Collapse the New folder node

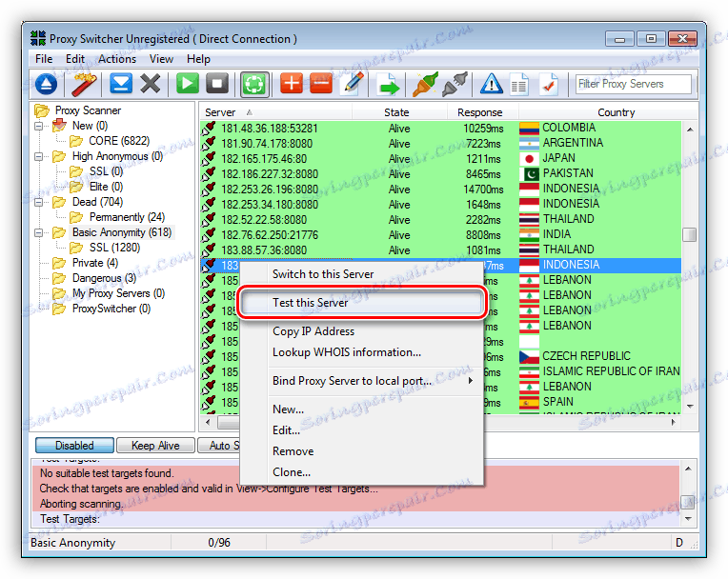[x=38, y=126]
